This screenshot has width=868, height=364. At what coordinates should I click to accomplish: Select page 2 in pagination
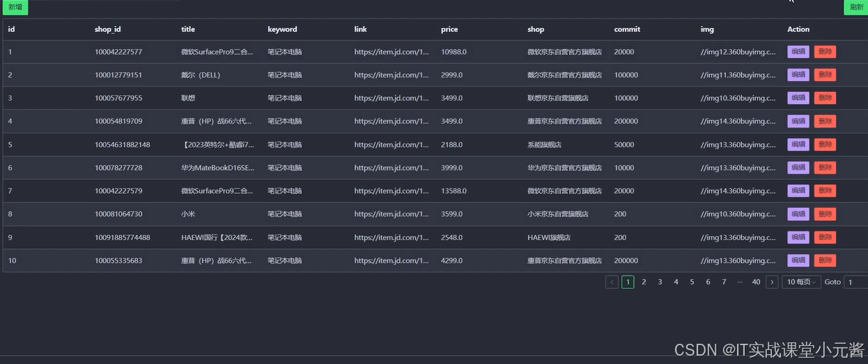pos(644,282)
